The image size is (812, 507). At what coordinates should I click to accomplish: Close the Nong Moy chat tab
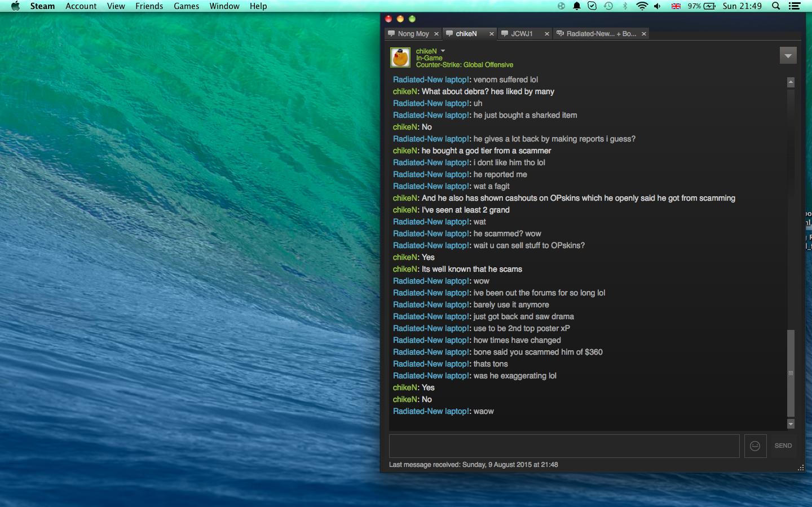point(436,34)
